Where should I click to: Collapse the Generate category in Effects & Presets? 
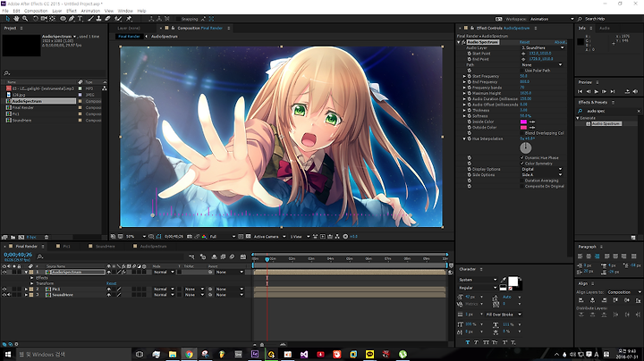pyautogui.click(x=578, y=118)
